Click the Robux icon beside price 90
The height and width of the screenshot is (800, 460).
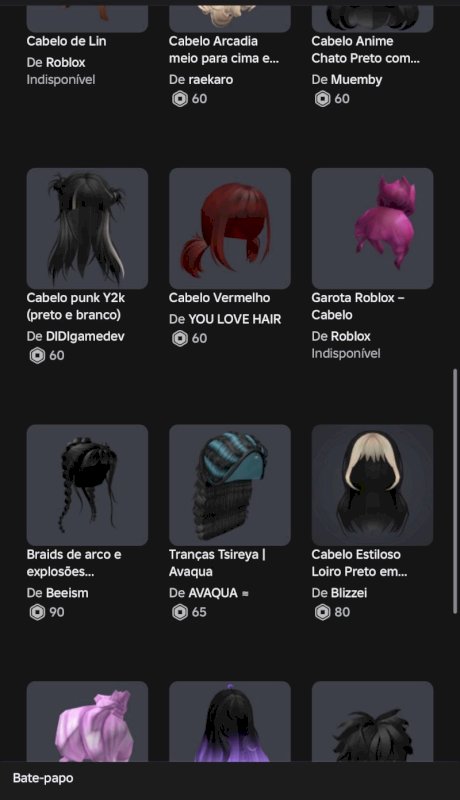point(37,612)
